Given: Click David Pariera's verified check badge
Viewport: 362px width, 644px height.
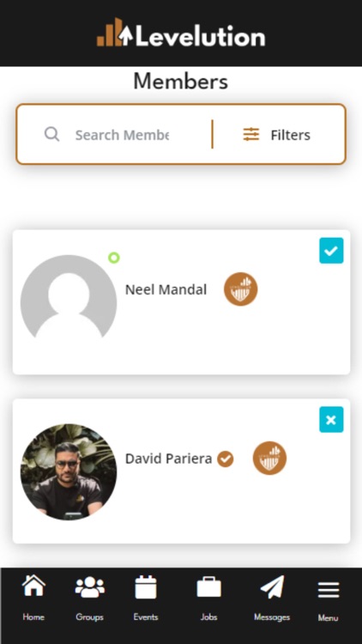Looking at the screenshot, I should [x=226, y=459].
